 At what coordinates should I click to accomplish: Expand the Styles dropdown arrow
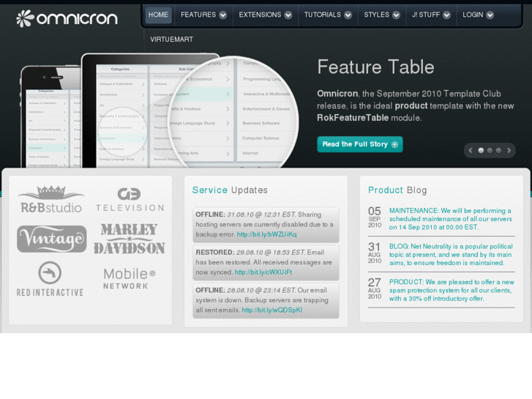point(396,15)
